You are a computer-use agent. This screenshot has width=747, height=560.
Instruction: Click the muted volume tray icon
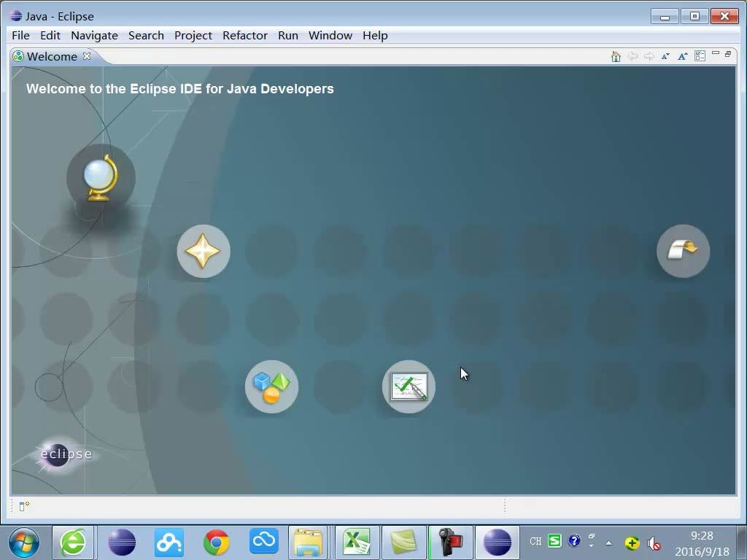coord(654,542)
